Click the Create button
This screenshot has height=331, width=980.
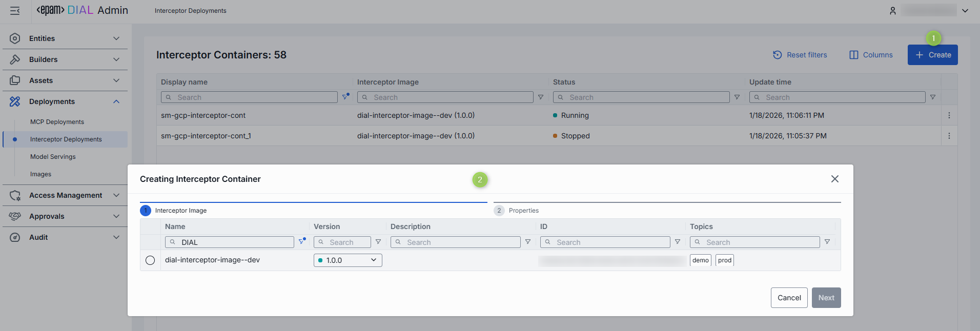click(x=932, y=55)
